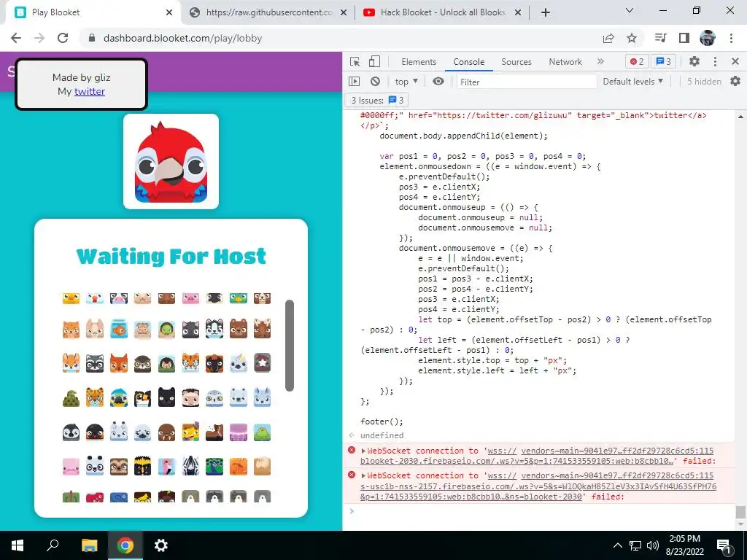
Task: Click the address bar URL
Action: tap(182, 38)
